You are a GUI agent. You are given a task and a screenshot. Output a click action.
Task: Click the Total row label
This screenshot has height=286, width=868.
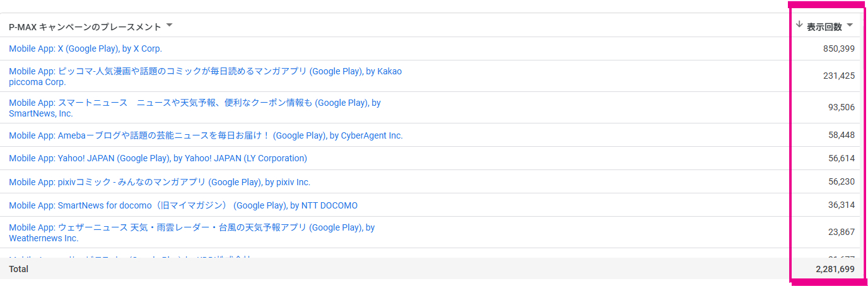[x=18, y=269]
